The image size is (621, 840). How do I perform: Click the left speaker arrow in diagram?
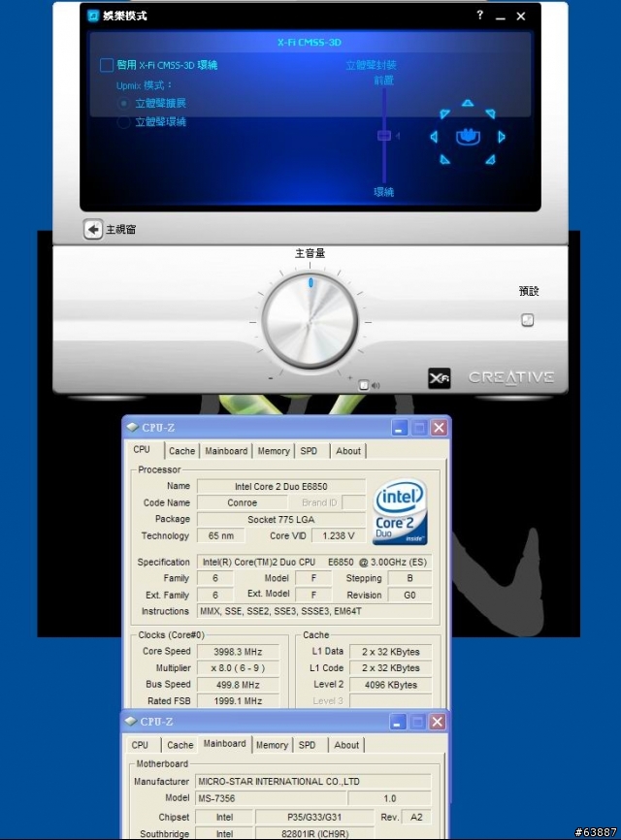434,137
